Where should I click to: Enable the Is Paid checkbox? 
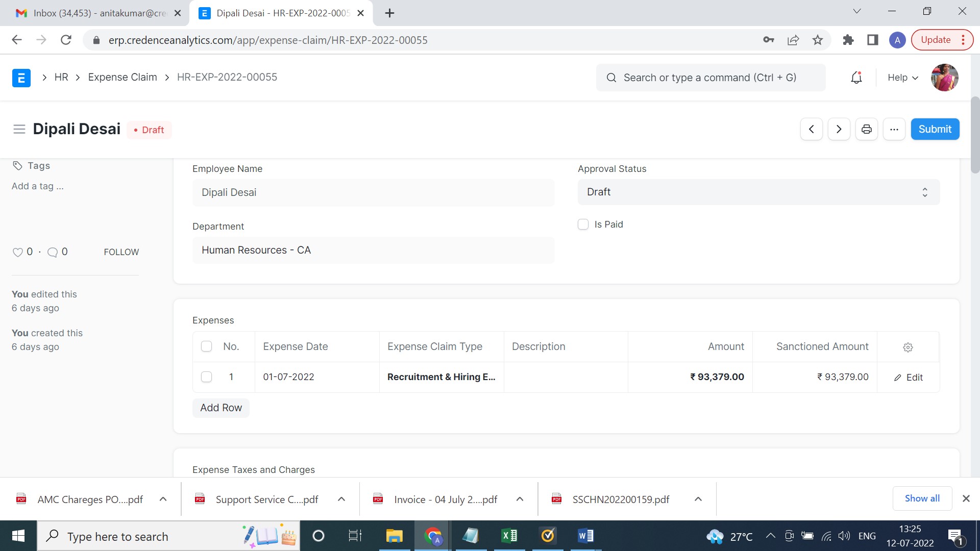(x=583, y=224)
